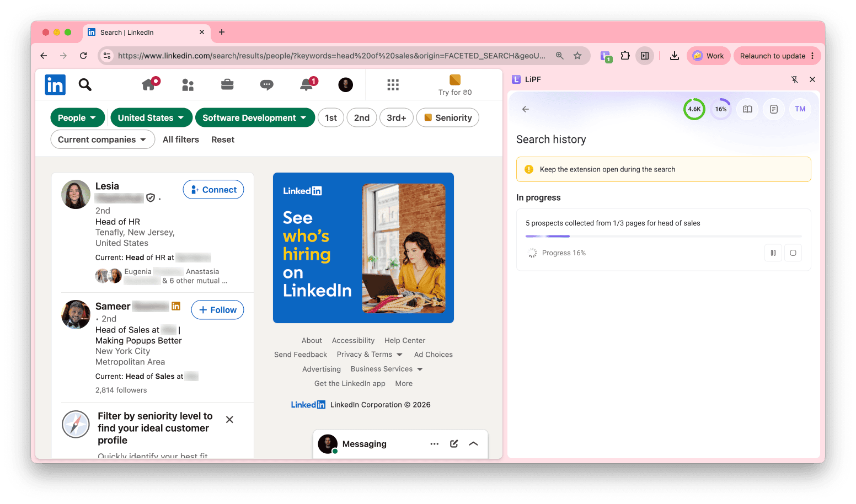Open the My Network people icon
The height and width of the screenshot is (504, 856).
188,84
